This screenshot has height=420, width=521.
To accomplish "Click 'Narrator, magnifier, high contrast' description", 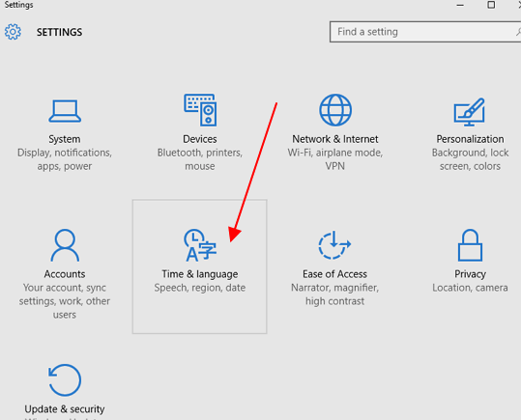I will click(334, 294).
